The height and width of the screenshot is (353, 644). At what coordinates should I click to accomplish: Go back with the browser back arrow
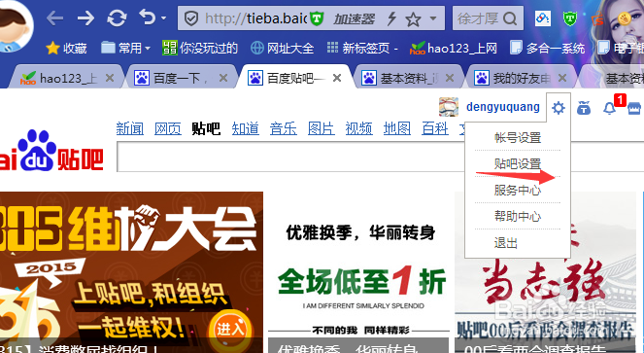click(54, 18)
